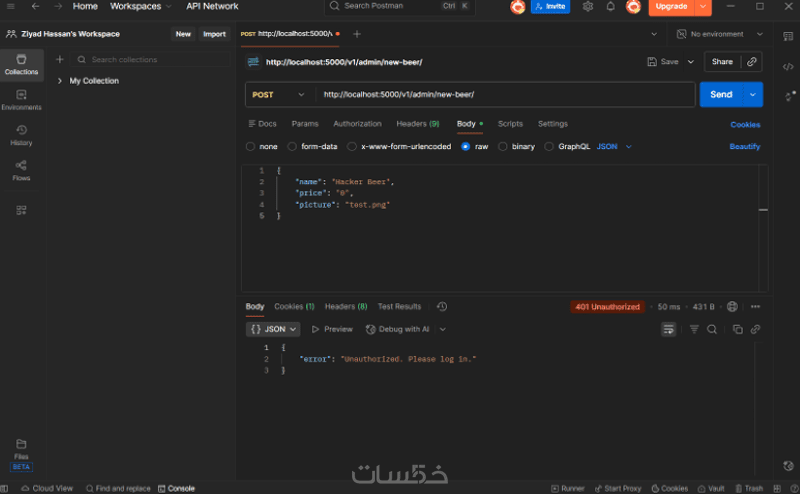Expand Debug with AI options arrow

(443, 329)
